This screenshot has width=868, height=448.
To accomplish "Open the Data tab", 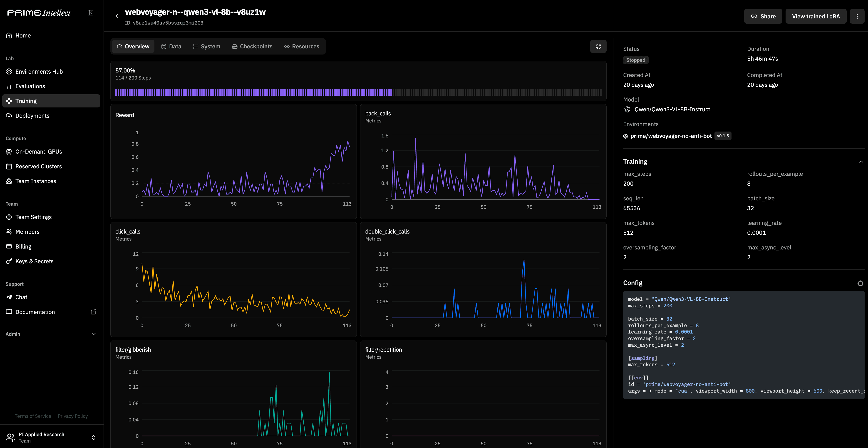I will 171,47.
